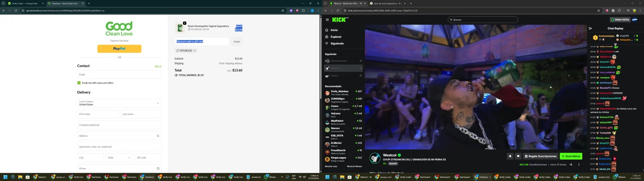The image size is (644, 181).
Task: Bookmark the checkout page with the star icon
Action: click(283, 10)
